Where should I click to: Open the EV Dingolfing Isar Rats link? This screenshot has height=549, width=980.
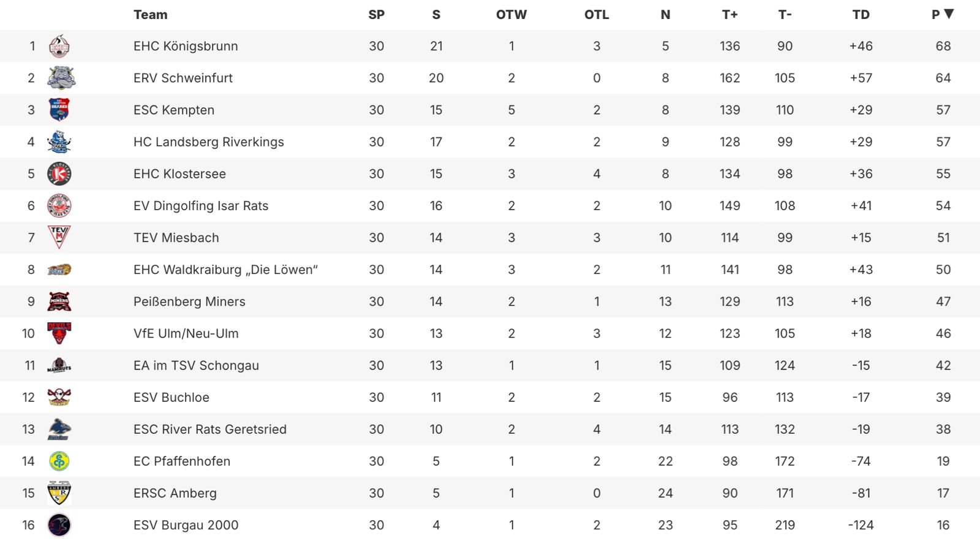(201, 206)
